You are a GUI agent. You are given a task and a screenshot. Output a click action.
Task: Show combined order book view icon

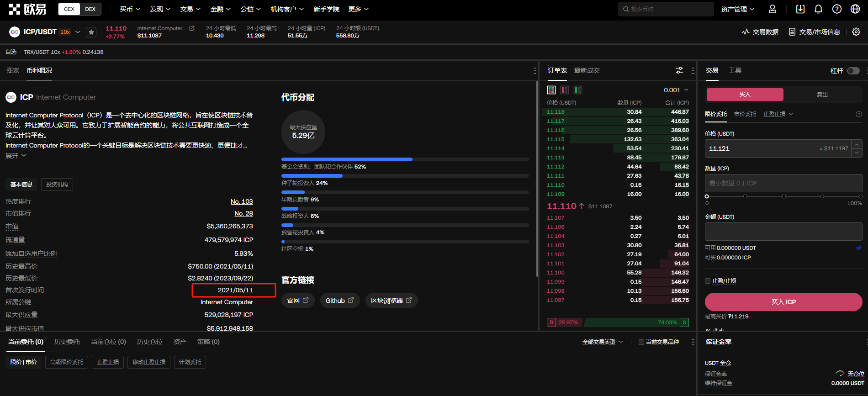551,90
